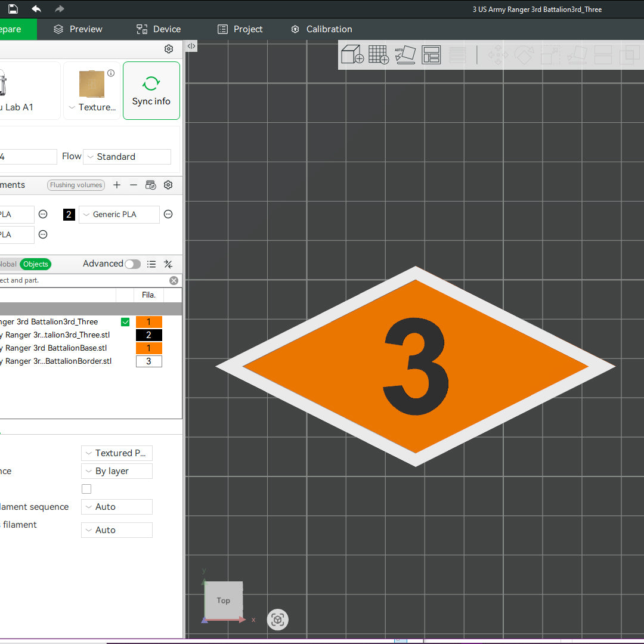Switch to the Objects settings view
Image resolution: width=644 pixels, height=644 pixels.
tap(36, 264)
